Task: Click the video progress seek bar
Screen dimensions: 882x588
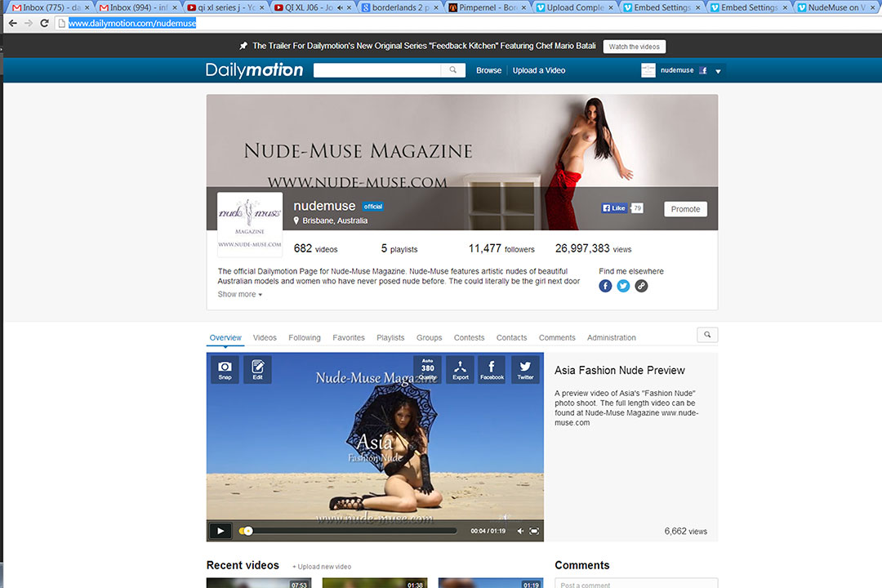Action: coord(351,531)
